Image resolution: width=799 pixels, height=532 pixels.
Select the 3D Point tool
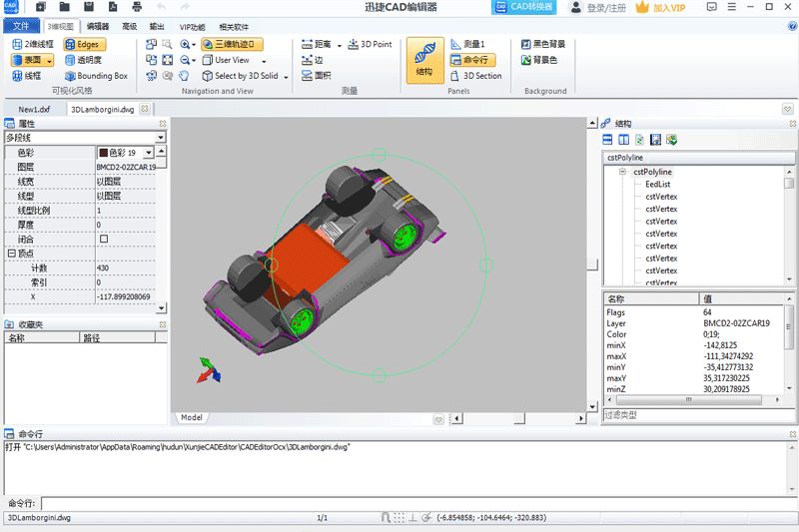tap(370, 44)
